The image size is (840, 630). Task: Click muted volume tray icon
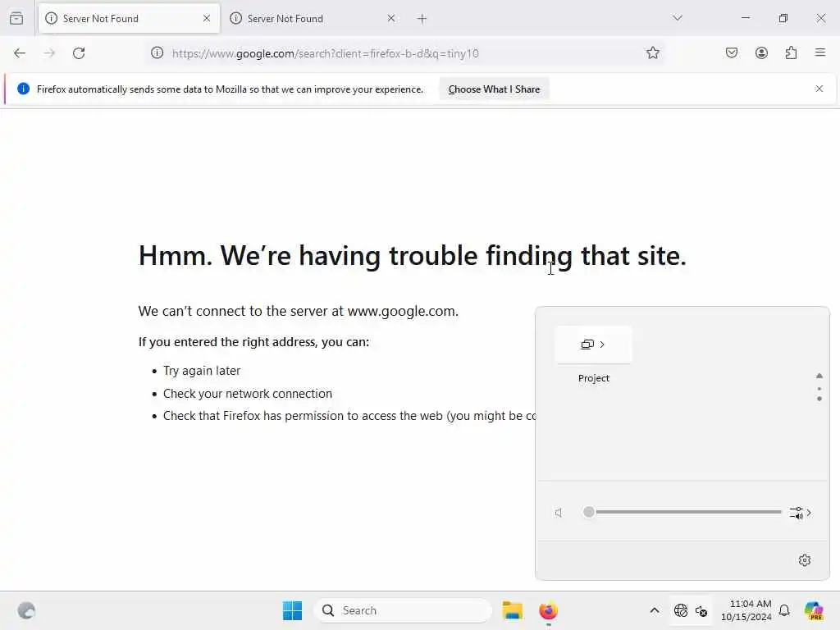[x=701, y=610]
